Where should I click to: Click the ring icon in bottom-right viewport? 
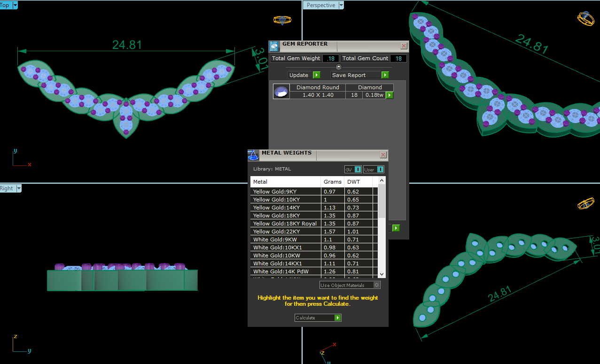(585, 204)
